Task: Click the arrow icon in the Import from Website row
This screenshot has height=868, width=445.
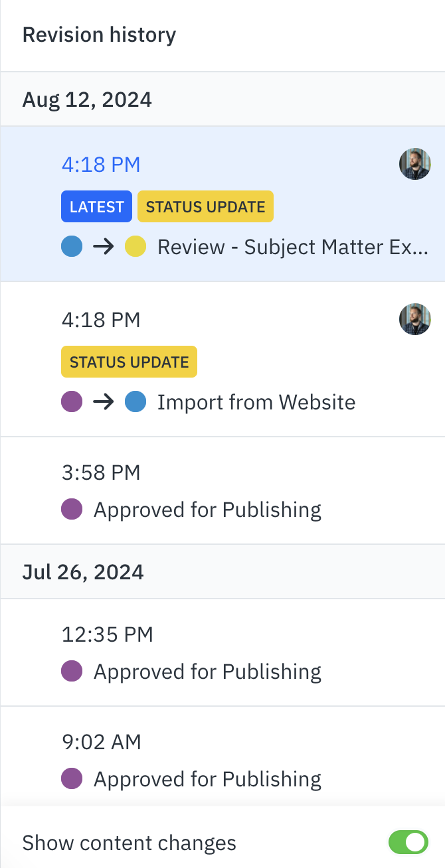Action: pos(104,401)
